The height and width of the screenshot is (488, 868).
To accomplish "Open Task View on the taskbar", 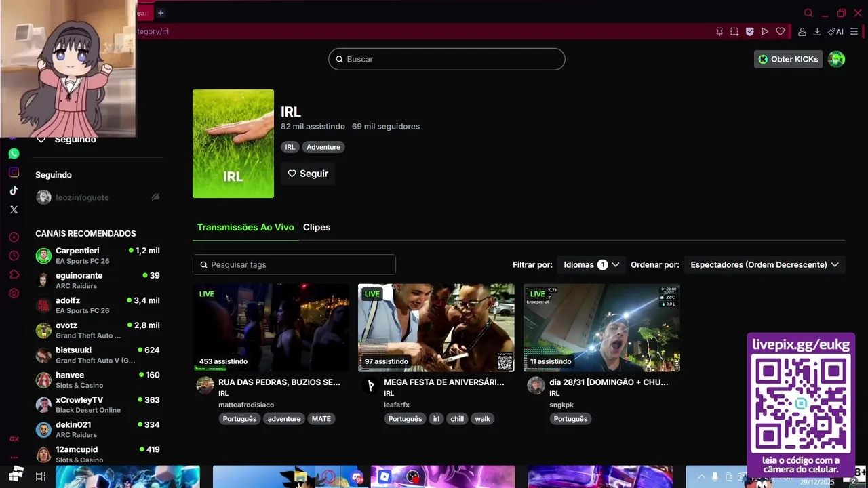I will coord(41,476).
